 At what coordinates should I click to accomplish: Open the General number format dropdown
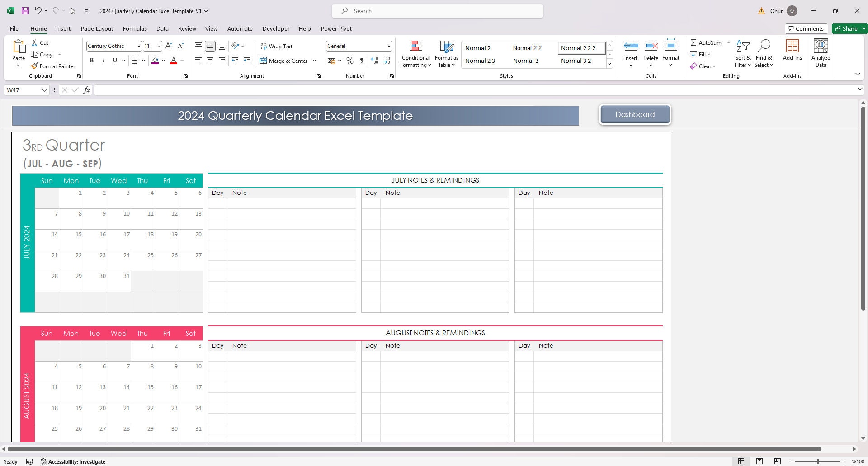388,46
